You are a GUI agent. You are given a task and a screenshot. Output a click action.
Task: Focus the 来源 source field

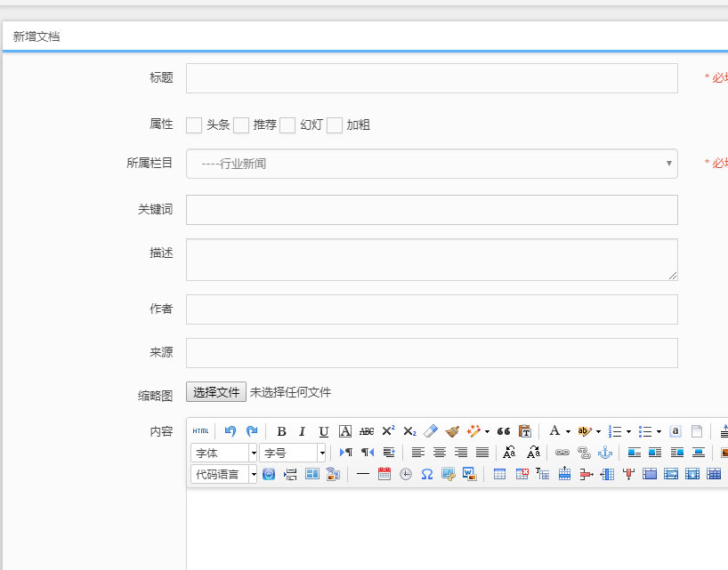tap(432, 353)
